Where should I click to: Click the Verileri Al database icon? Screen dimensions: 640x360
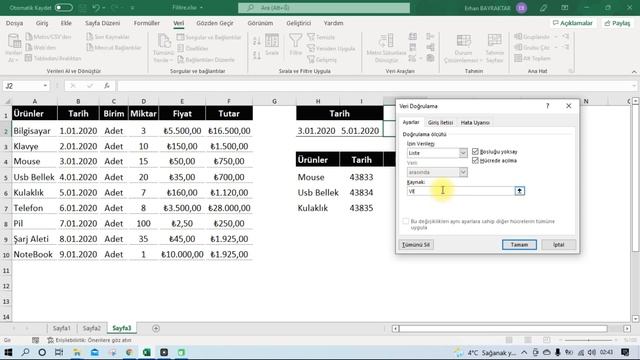coord(13,42)
